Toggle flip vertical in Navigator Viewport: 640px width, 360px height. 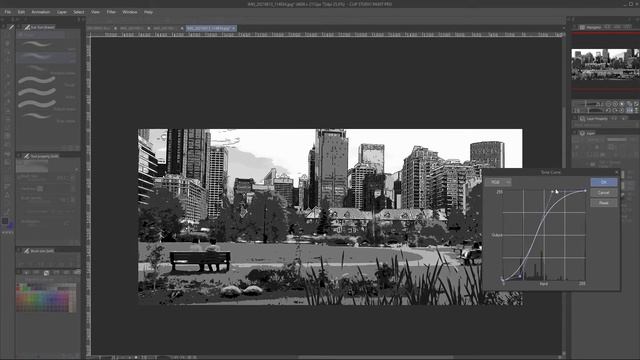[x=636, y=110]
